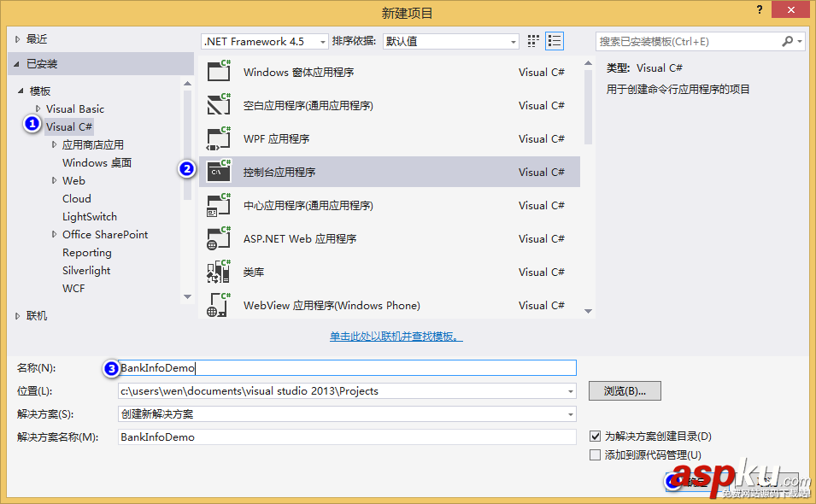The width and height of the screenshot is (816, 504).
Task: Select the Windows 窗体应用程序 template icon
Action: pos(218,72)
